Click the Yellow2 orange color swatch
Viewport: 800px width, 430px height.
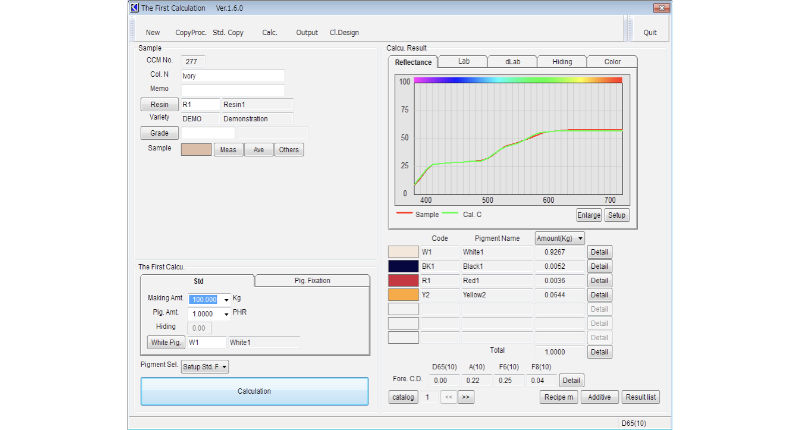pyautogui.click(x=402, y=295)
